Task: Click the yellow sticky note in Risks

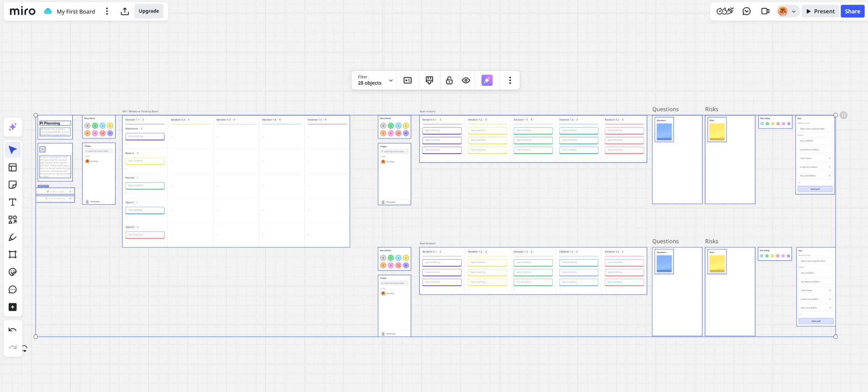Action: 717,131
